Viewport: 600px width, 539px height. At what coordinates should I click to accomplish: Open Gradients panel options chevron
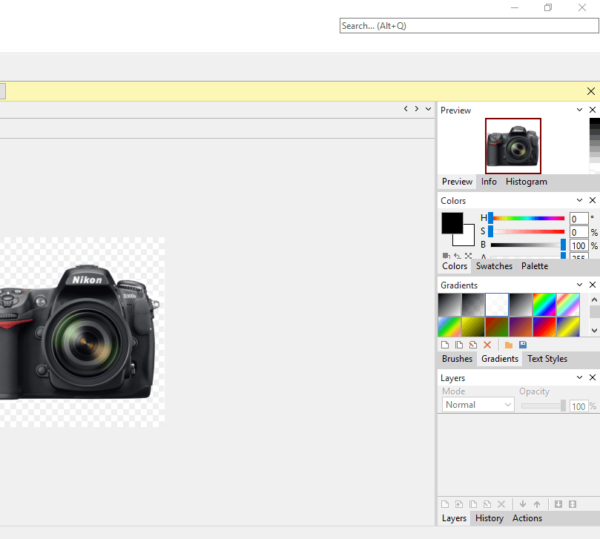click(x=579, y=285)
